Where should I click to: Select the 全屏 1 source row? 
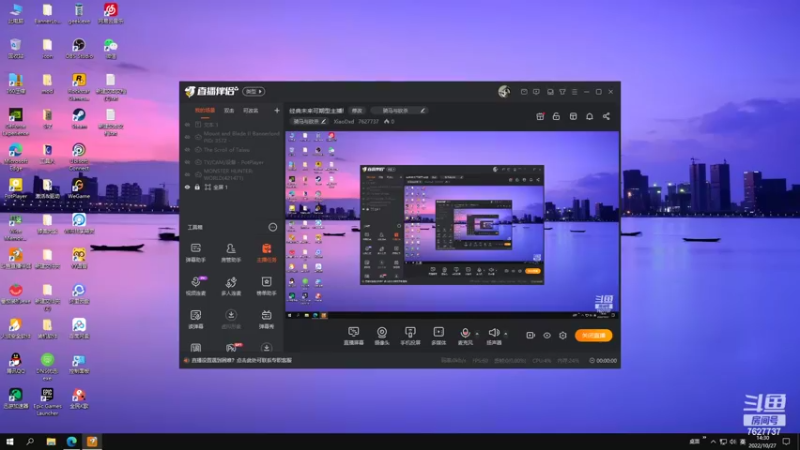[x=232, y=187]
